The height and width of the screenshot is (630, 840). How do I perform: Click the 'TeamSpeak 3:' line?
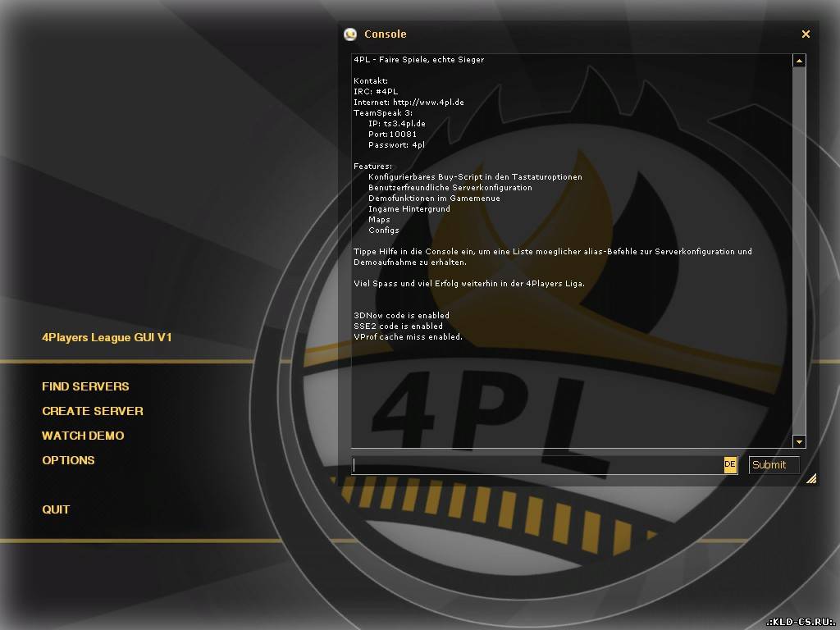(383, 113)
